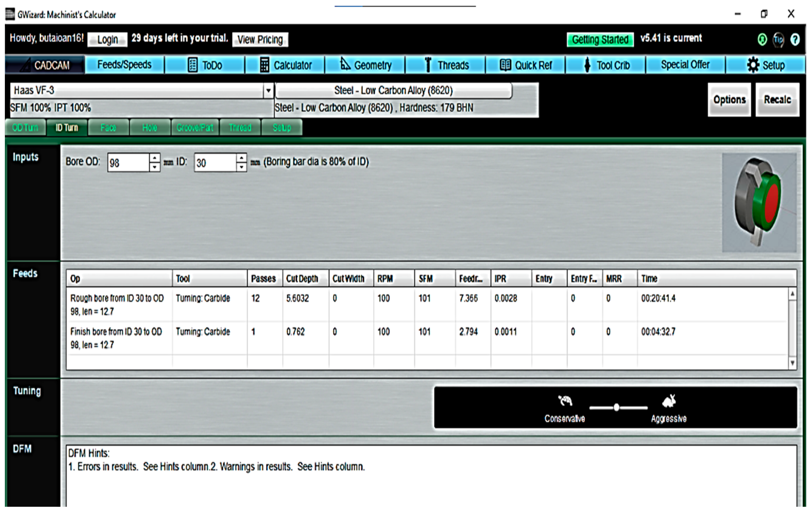Increase Bore OD value with up arrow
The height and width of the screenshot is (513, 812).
(155, 158)
